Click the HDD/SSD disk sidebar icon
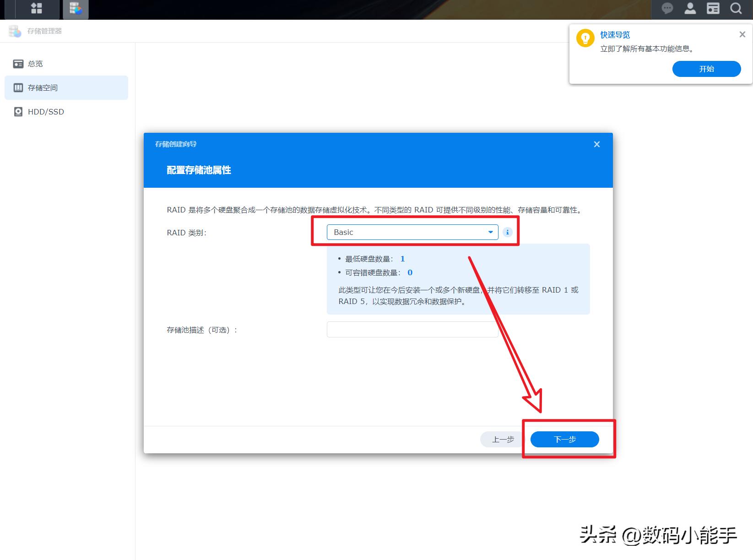The width and height of the screenshot is (753, 560). (x=18, y=111)
